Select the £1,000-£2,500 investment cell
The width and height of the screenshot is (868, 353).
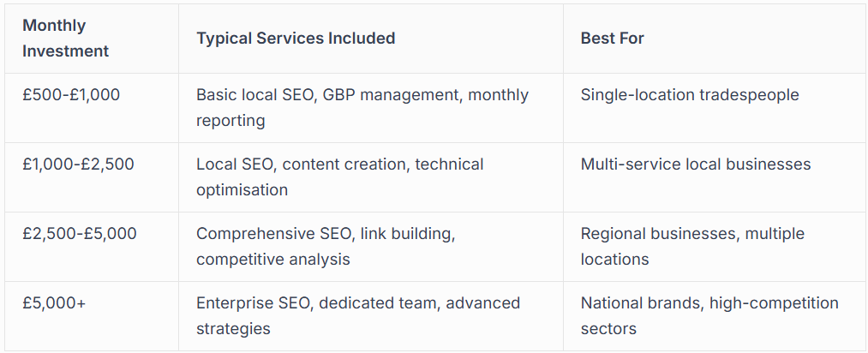[x=78, y=165]
